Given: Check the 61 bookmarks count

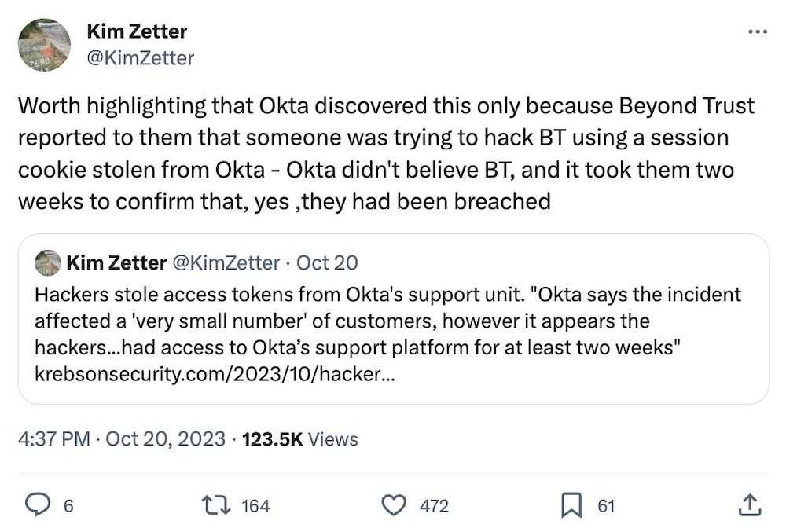Looking at the screenshot, I should tap(604, 507).
